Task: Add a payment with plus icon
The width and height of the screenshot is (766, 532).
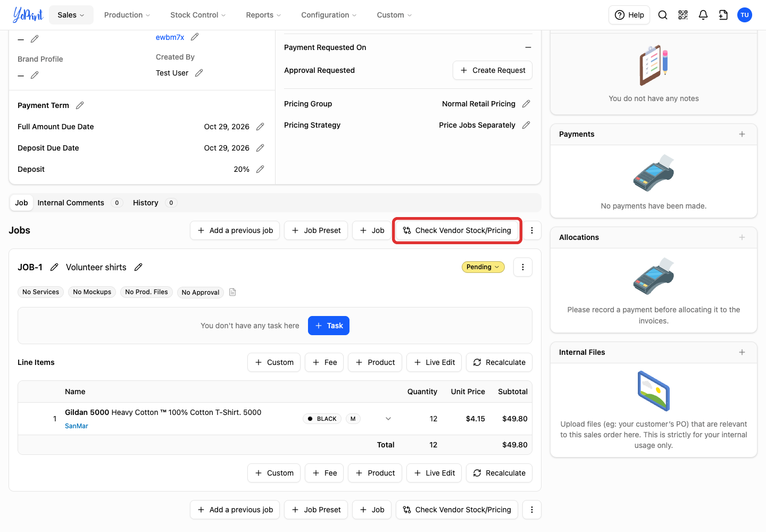Action: pyautogui.click(x=742, y=134)
